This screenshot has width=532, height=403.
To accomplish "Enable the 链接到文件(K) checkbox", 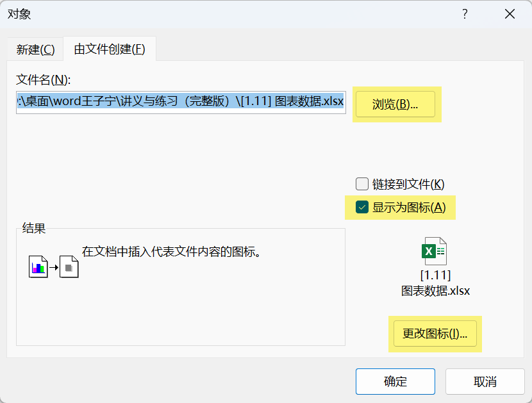I will click(x=362, y=184).
